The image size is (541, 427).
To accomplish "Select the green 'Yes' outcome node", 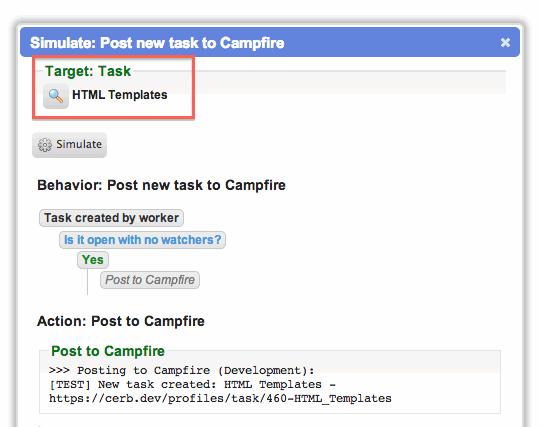I will tap(93, 260).
